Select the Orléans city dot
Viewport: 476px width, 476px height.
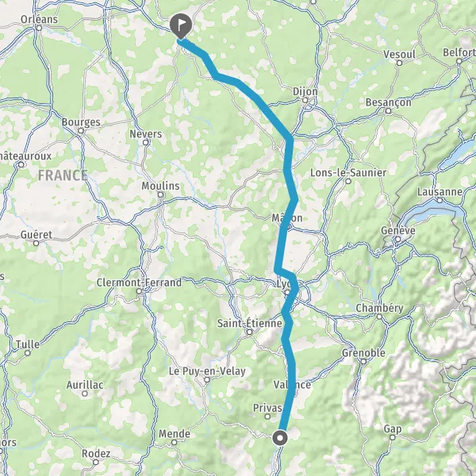pyautogui.click(x=39, y=28)
